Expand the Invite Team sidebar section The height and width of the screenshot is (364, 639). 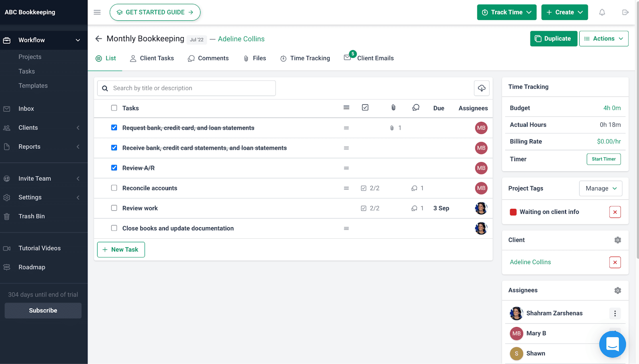tap(78, 179)
